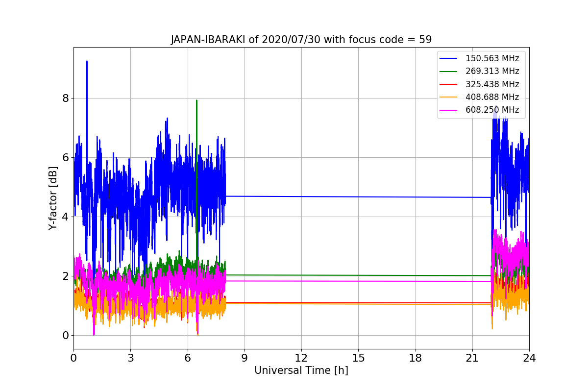Click x-axis tick label '3'
Image resolution: width=588 pixels, height=392 pixels.
130,358
